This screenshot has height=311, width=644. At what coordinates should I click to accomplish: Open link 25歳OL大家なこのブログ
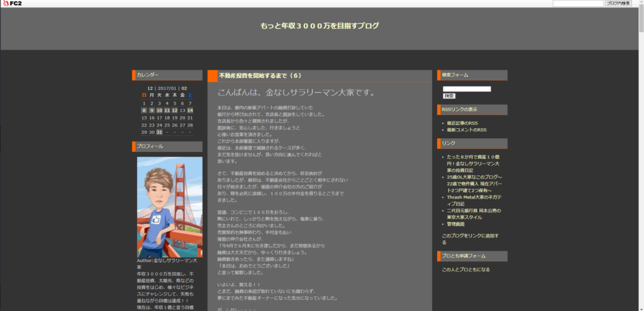pyautogui.click(x=474, y=184)
